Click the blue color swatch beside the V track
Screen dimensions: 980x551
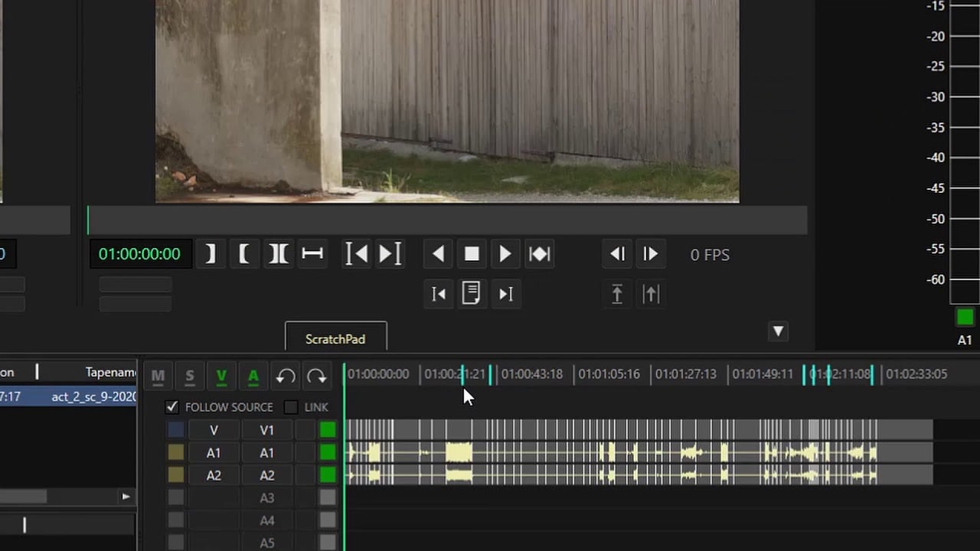click(175, 430)
